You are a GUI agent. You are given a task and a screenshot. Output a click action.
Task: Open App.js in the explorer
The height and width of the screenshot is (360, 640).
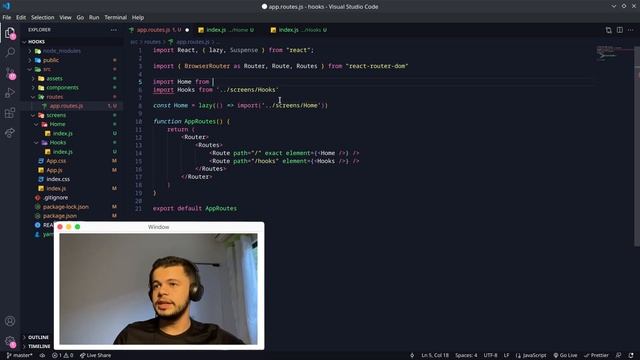pyautogui.click(x=71, y=170)
